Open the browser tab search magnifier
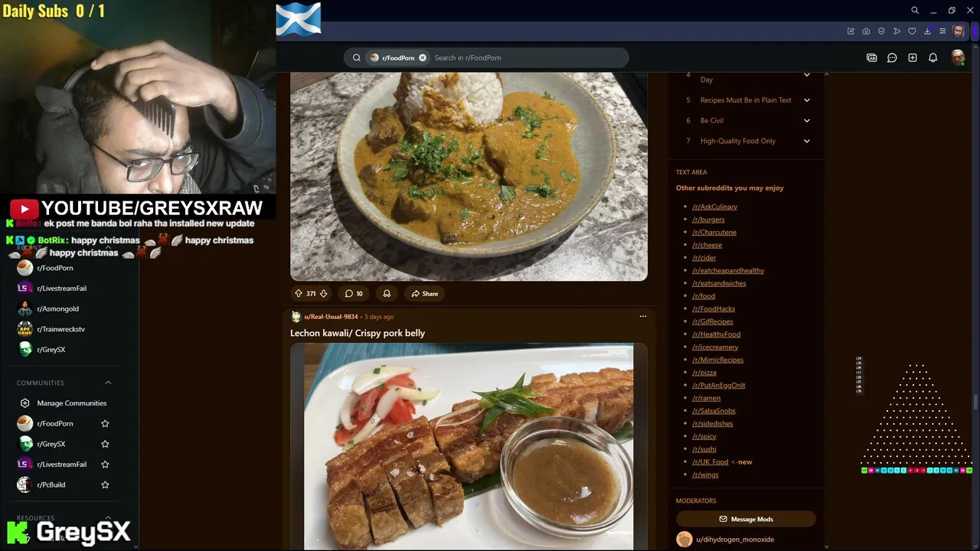980x551 pixels. [915, 11]
